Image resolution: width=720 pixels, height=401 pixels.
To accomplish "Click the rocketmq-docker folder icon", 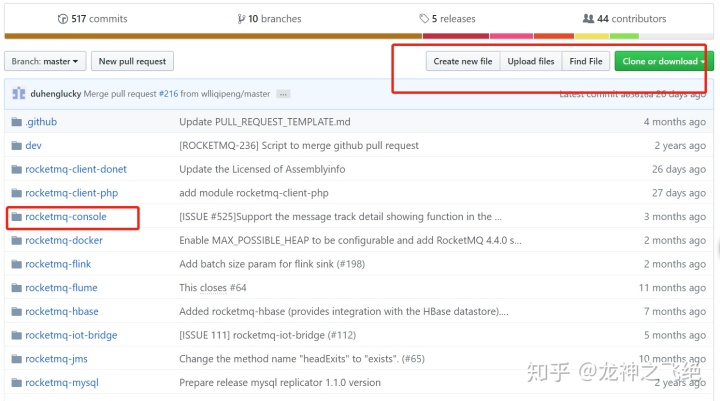I will [x=17, y=240].
